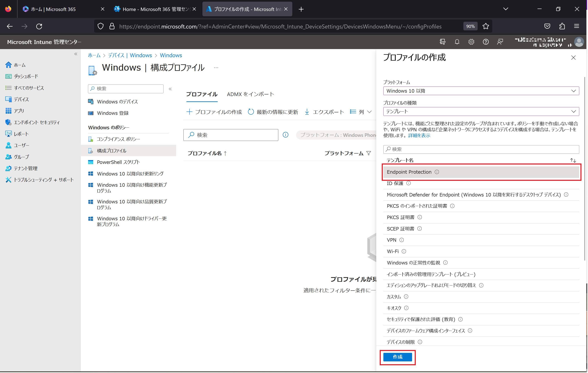Open the help question mark icon

pyautogui.click(x=486, y=42)
